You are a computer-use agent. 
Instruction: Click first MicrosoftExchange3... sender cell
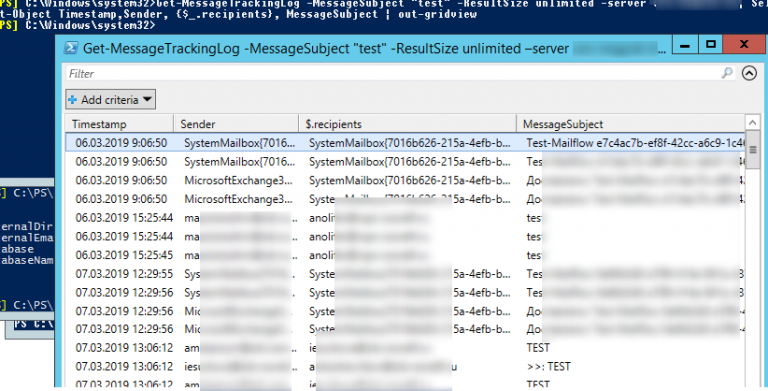point(238,180)
